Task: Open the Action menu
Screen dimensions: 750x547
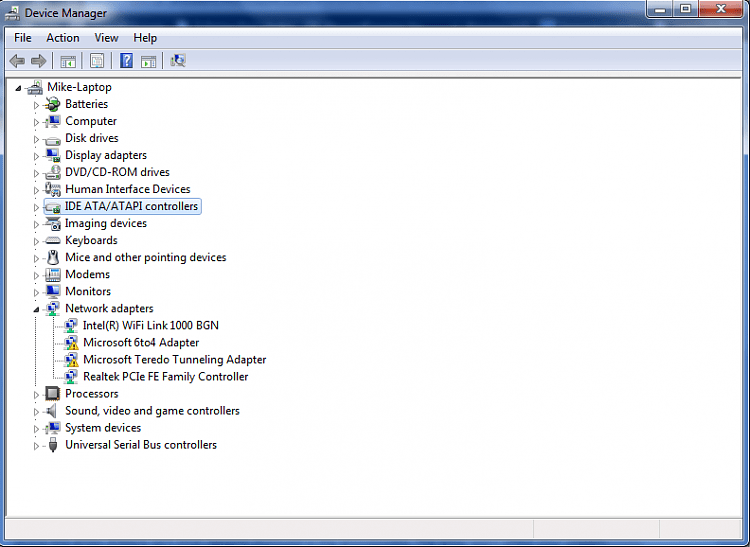Action: (x=63, y=38)
